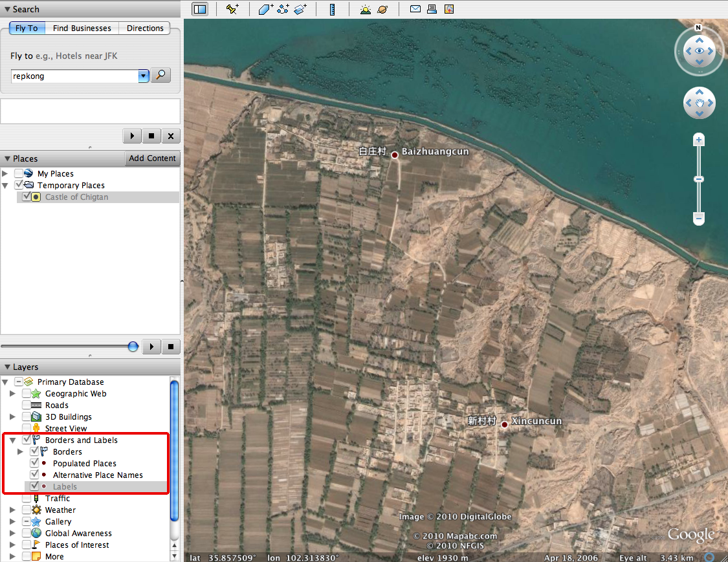Add an Image Overlay

[x=300, y=8]
